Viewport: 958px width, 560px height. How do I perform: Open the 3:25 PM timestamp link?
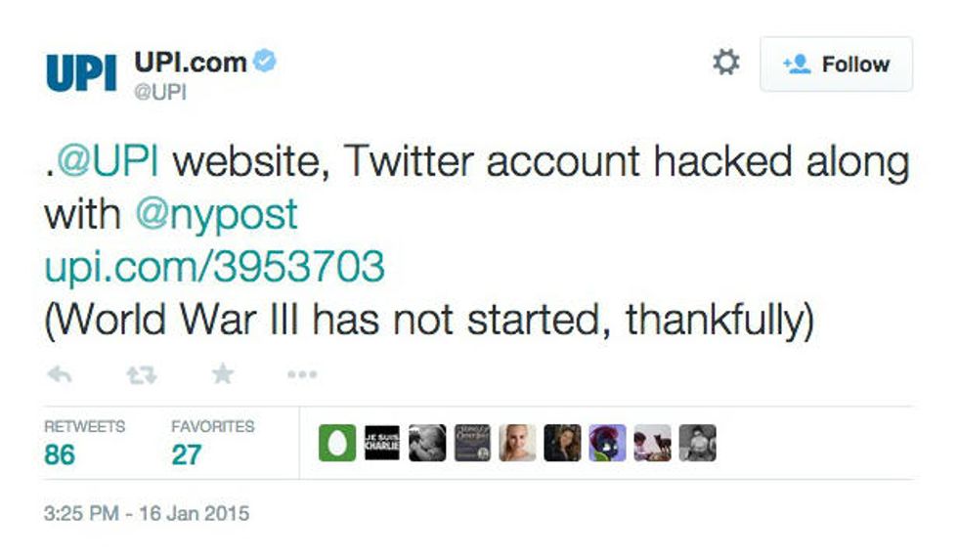pos(147,512)
